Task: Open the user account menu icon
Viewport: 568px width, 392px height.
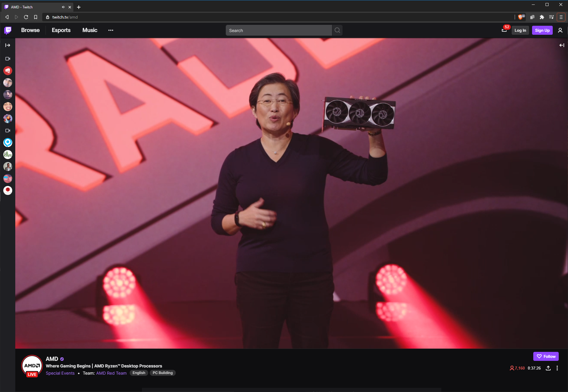Action: click(x=560, y=30)
